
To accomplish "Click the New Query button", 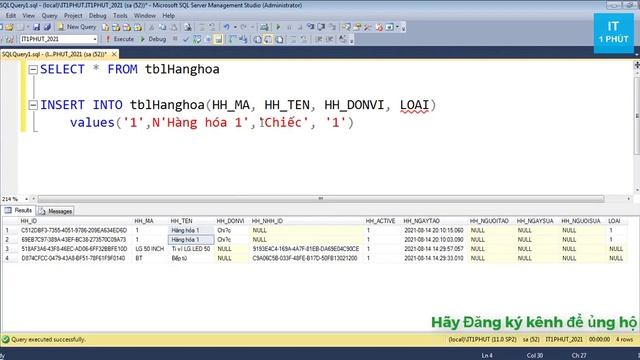I will (x=77, y=27).
